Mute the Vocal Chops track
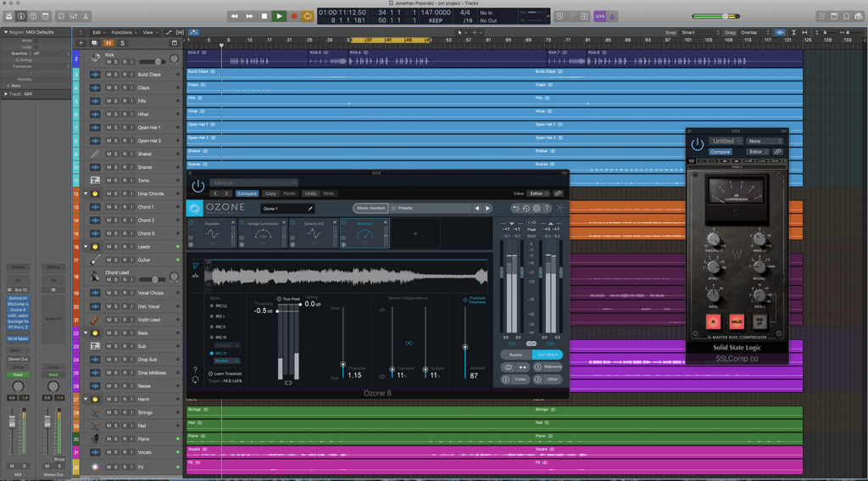Screen dimensions: 868x481 tap(109, 293)
